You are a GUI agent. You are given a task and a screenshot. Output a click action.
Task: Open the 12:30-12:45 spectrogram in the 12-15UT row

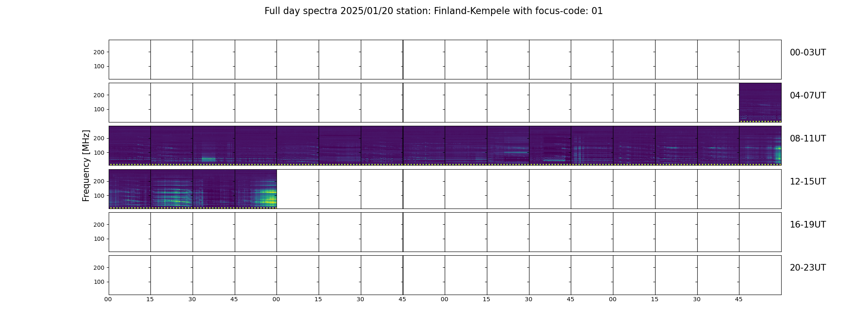coord(214,189)
